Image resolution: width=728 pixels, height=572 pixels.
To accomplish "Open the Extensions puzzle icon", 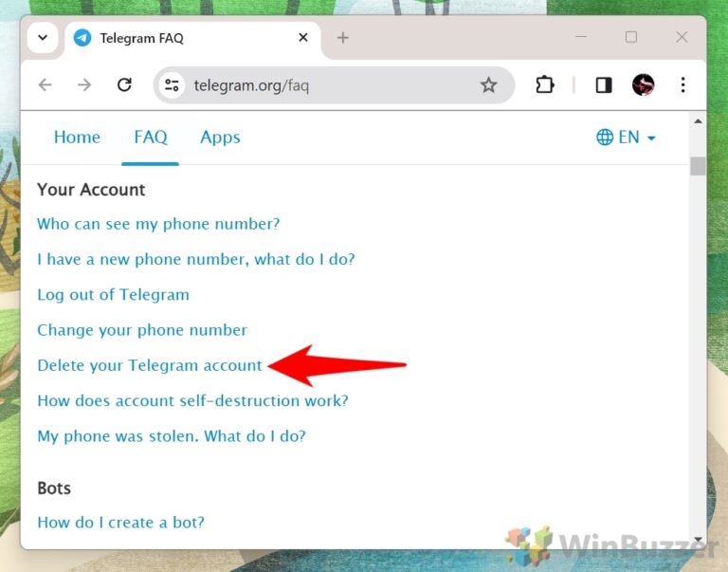I will click(x=545, y=85).
